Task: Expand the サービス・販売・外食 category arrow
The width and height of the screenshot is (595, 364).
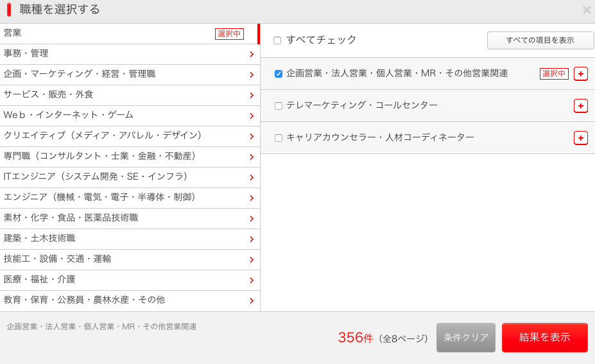Action: [x=252, y=96]
